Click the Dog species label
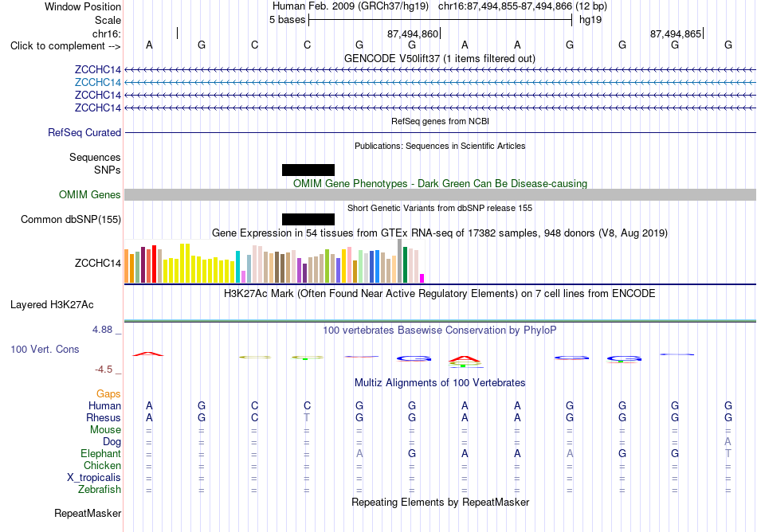The width and height of the screenshot is (757, 532). tap(112, 442)
